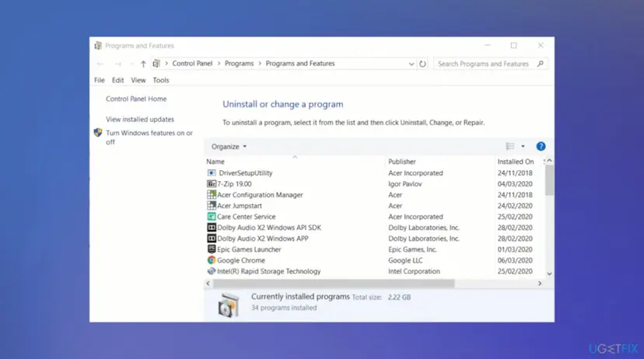Click the horizontal scrollbar thumb
Screen dimensions: 644x359
(x=334, y=283)
